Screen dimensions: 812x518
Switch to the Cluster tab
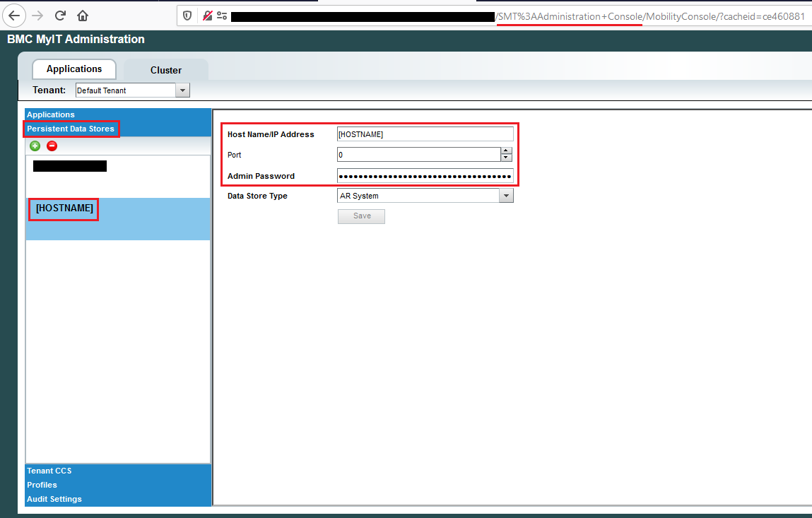click(165, 70)
